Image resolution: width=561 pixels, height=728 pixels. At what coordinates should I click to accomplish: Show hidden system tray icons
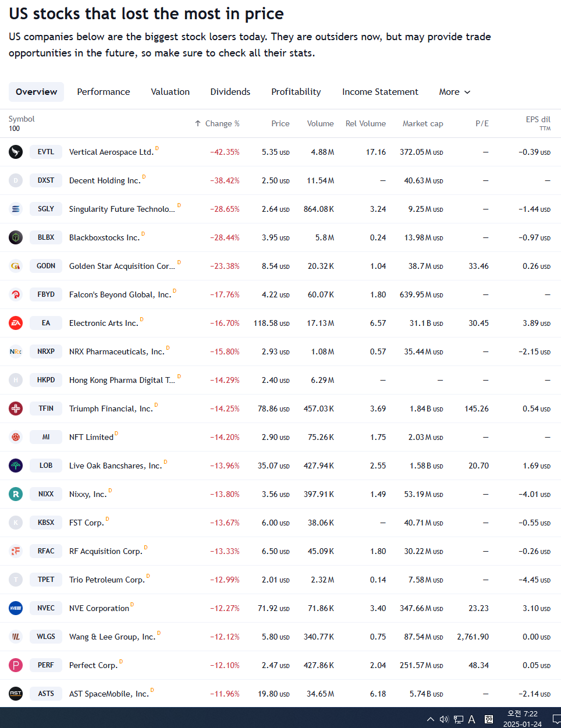point(431,719)
